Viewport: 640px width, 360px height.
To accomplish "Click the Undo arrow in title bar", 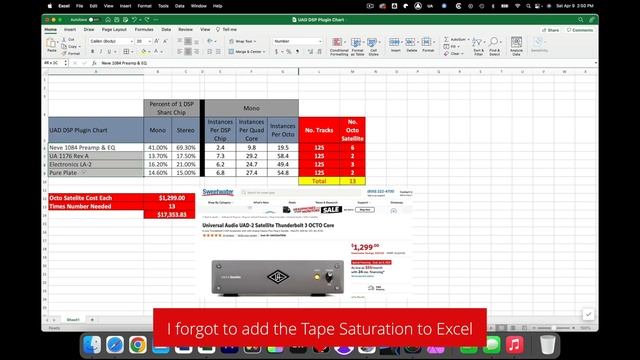I will coord(133,20).
